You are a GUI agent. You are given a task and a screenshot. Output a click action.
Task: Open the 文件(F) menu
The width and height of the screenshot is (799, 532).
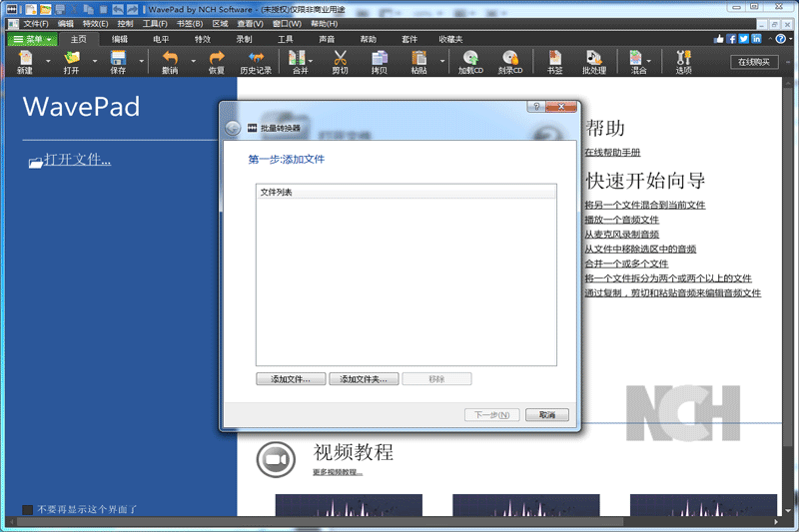coord(36,23)
